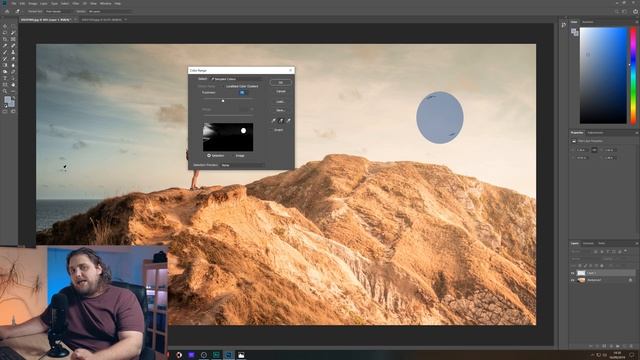Click the foreground color swatch in toolbar

(x=7, y=100)
